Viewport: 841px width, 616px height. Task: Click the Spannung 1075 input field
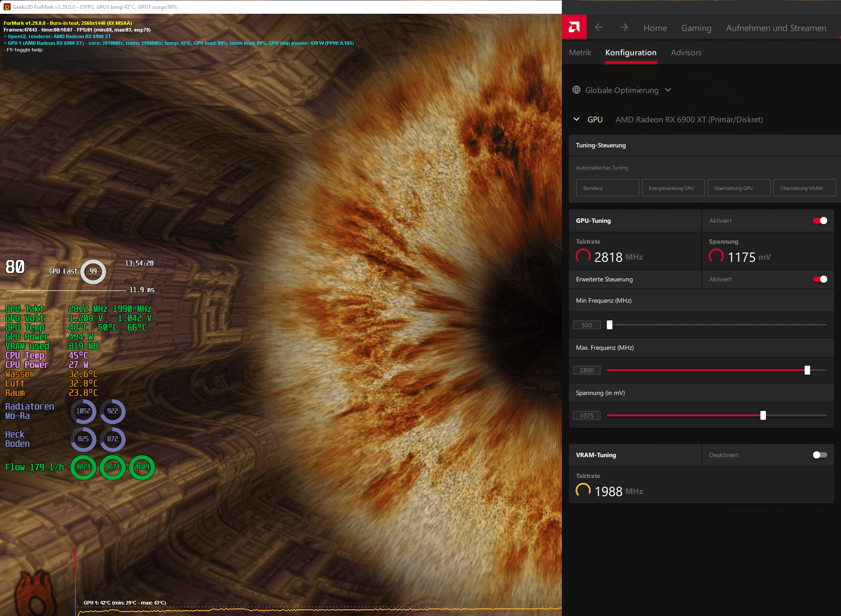click(587, 415)
